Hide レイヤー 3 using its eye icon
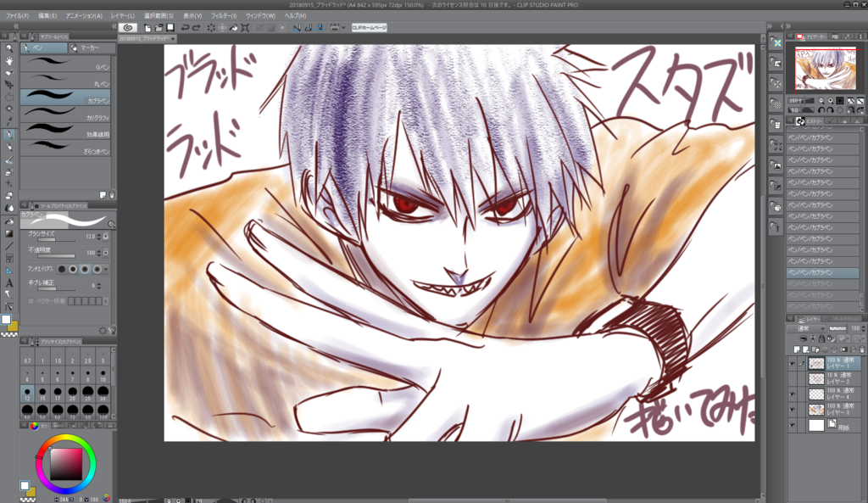868x503 pixels. tap(793, 410)
